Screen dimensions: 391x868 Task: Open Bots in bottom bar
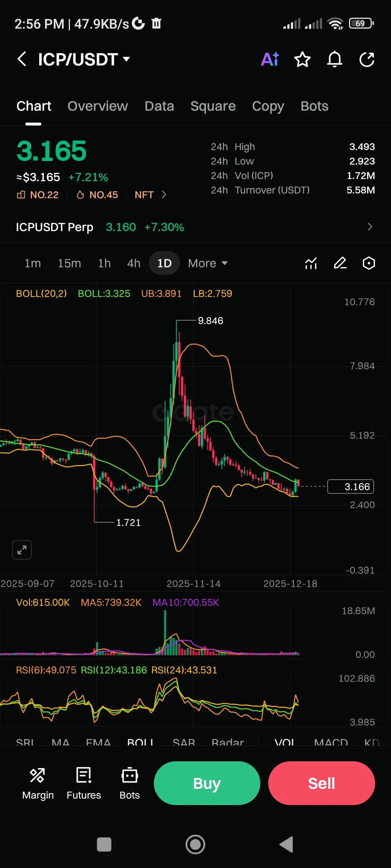[130, 784]
